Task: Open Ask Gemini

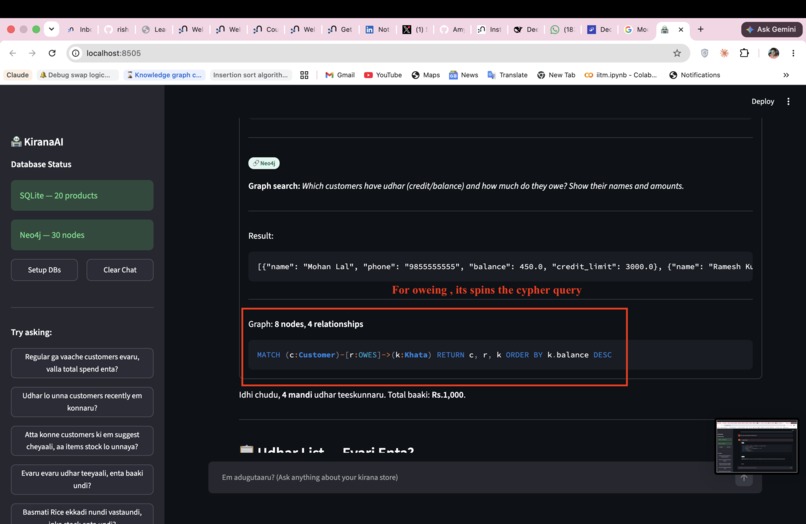Action: 771,29
